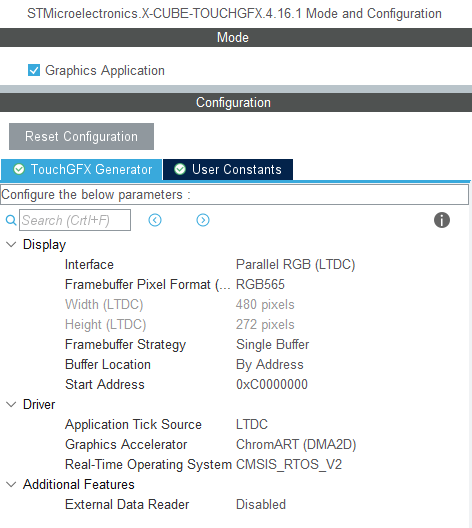
Task: Go to previous search result arrow
Action: coord(155,220)
